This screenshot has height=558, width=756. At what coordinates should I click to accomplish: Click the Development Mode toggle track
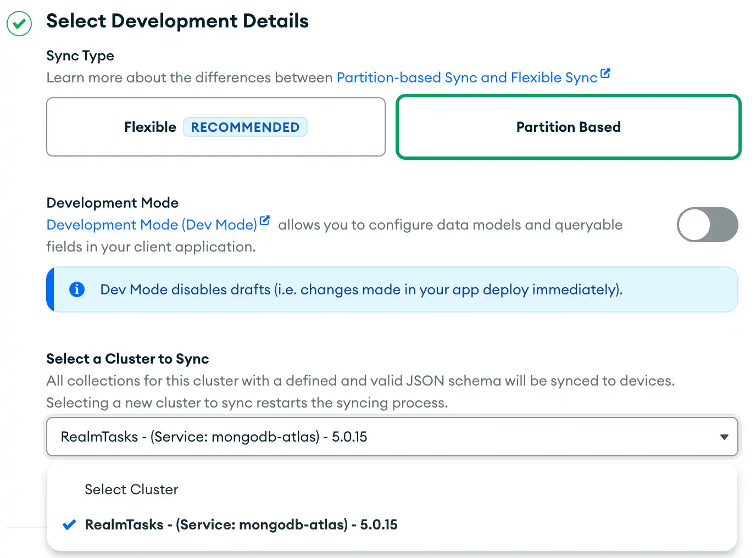(x=708, y=225)
